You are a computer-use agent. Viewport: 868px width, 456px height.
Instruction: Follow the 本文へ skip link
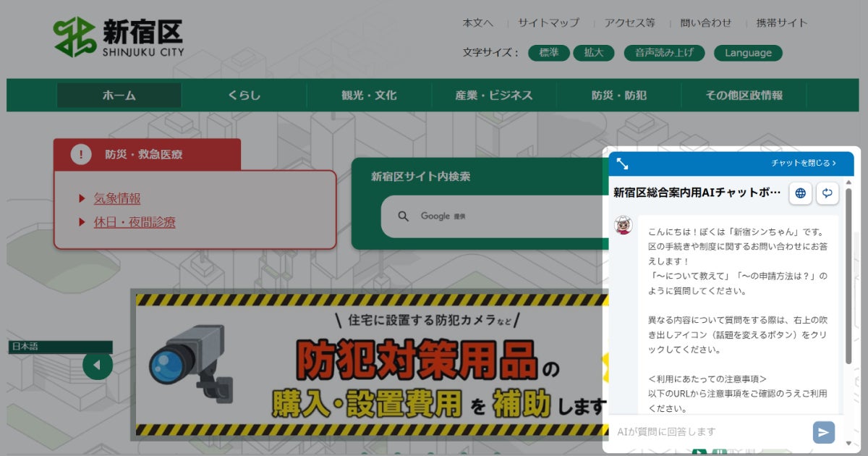click(478, 22)
